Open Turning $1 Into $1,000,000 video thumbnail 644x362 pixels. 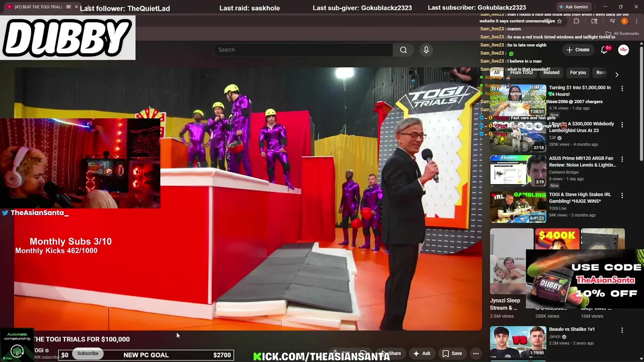(x=518, y=100)
